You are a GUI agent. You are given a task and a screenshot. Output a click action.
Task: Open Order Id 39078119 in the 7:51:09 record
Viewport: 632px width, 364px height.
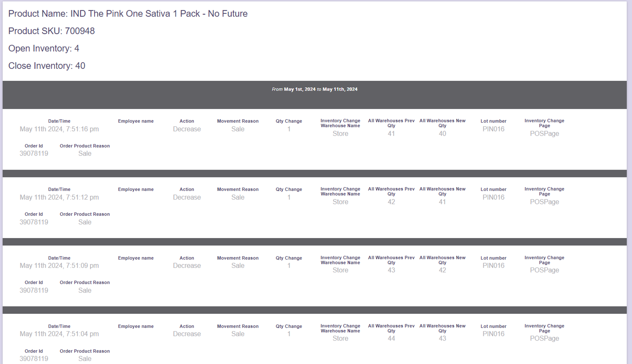click(x=34, y=290)
